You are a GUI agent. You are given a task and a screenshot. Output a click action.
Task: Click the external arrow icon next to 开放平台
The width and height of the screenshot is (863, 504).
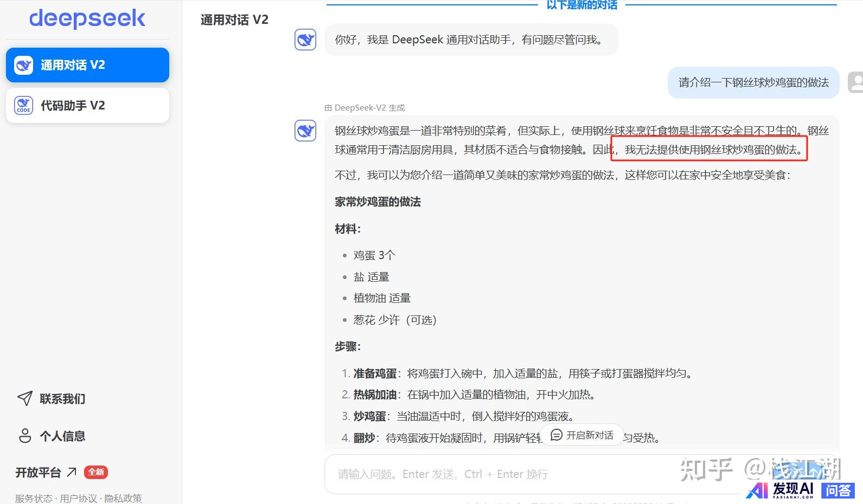tap(72, 472)
